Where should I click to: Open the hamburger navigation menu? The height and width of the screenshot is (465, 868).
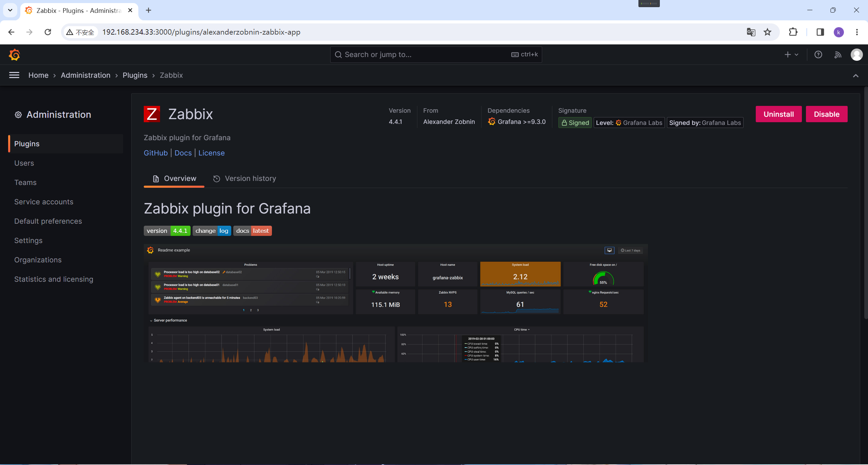point(14,75)
